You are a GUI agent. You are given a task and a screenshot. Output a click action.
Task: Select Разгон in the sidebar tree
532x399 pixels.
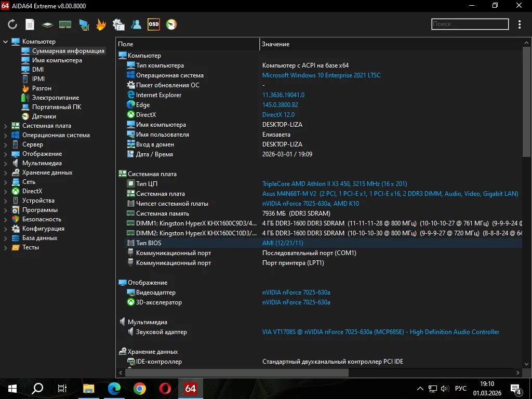click(x=42, y=88)
